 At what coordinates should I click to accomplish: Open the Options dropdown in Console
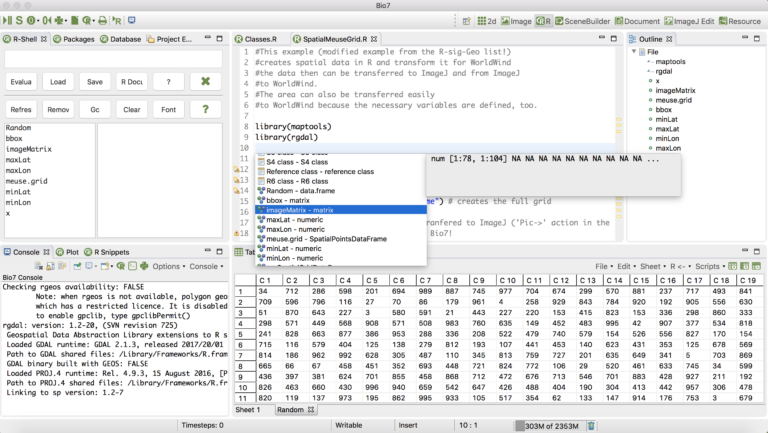[168, 266]
